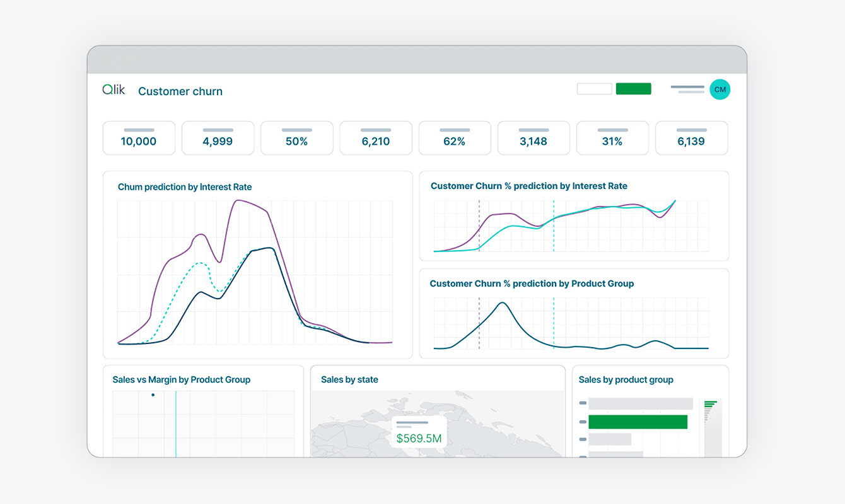
Task: Open the 50% KPI tile
Action: tap(296, 138)
